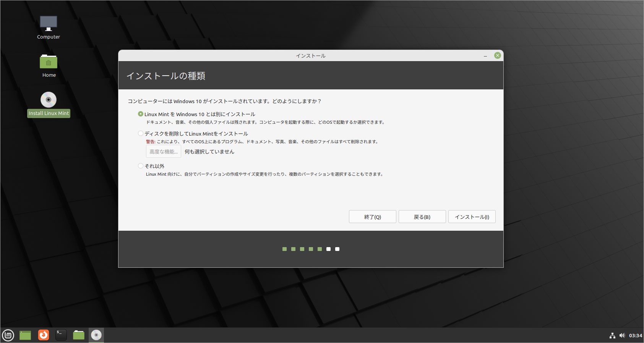
Task: Click the show desktop taskbar icon
Action: 25,335
